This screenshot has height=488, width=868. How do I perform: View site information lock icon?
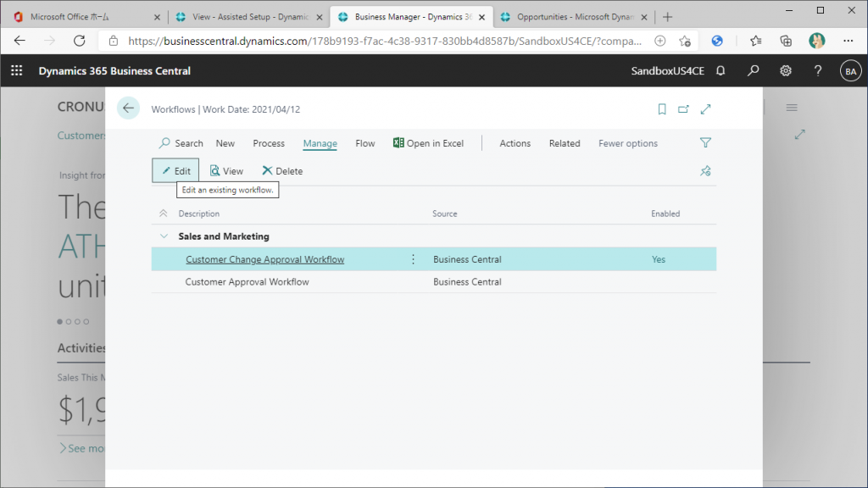tap(114, 41)
